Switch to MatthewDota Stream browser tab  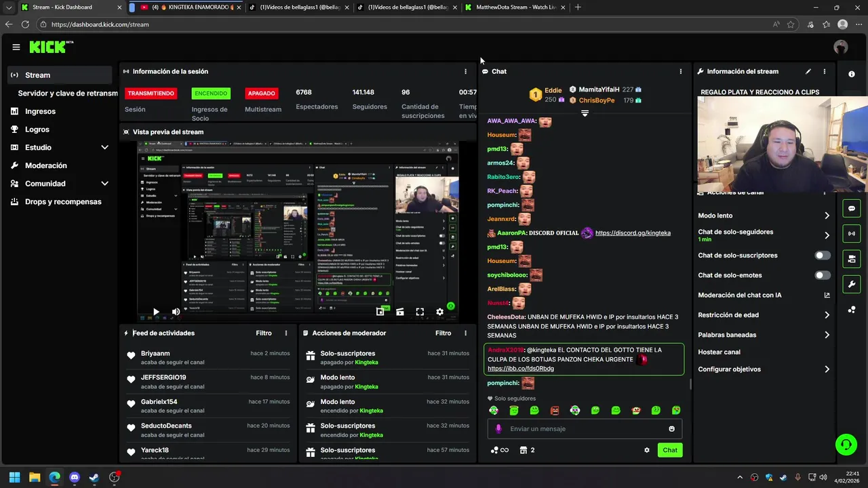pos(515,7)
